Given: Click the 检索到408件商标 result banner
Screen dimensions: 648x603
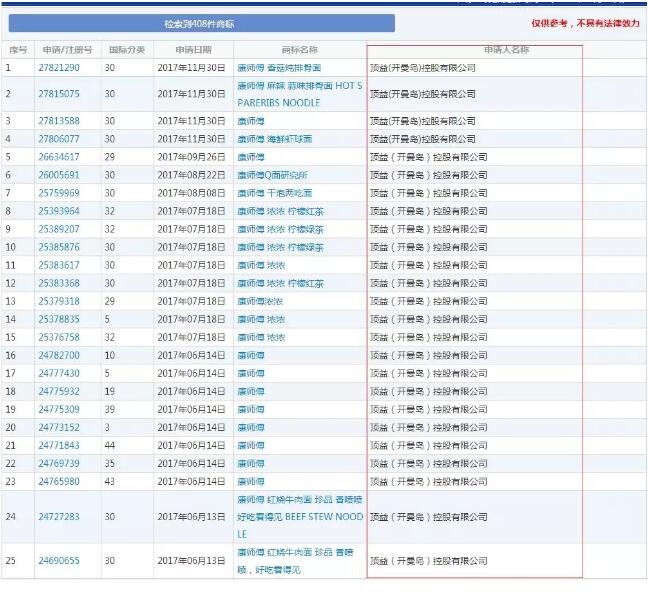Looking at the screenshot, I should coord(202,24).
